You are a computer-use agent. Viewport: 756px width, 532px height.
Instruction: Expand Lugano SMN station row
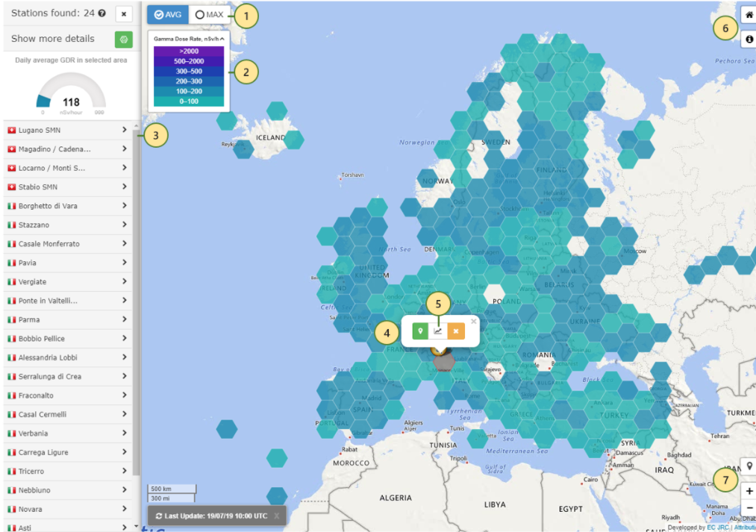68,130
